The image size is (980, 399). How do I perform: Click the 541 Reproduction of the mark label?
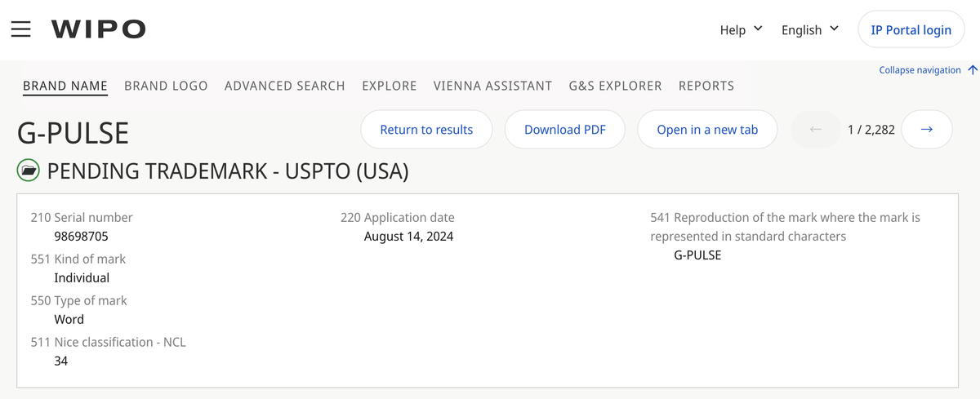click(786, 227)
